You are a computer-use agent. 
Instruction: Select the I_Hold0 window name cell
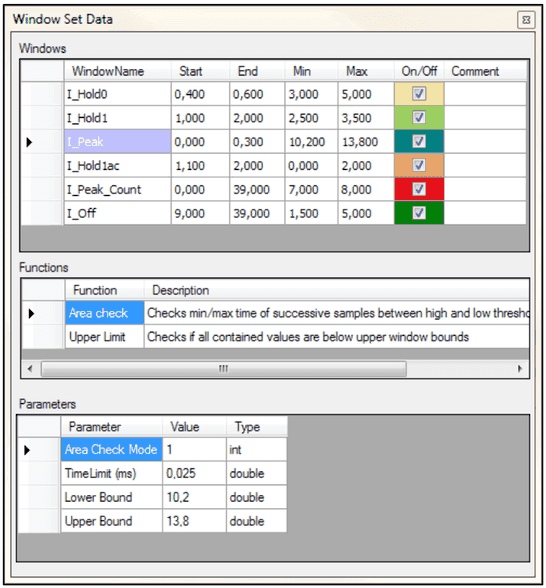tap(117, 94)
